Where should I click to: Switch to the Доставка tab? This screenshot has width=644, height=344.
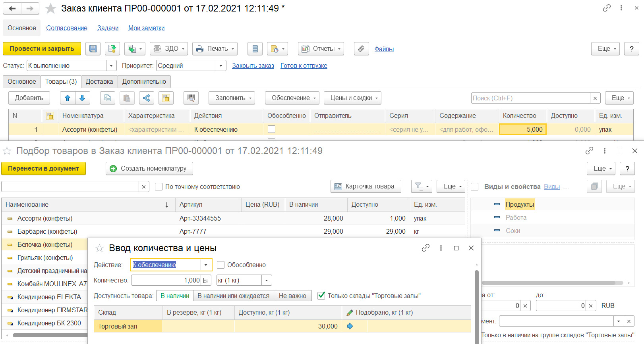click(99, 81)
